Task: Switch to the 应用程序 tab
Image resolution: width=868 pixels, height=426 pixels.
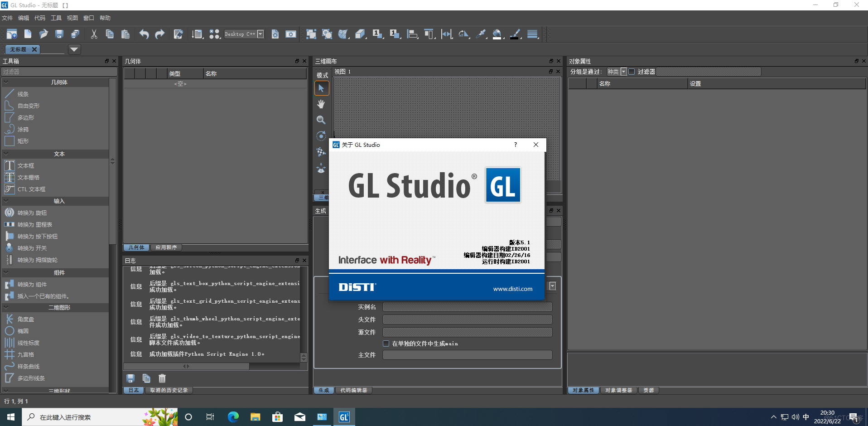Action: click(x=166, y=247)
